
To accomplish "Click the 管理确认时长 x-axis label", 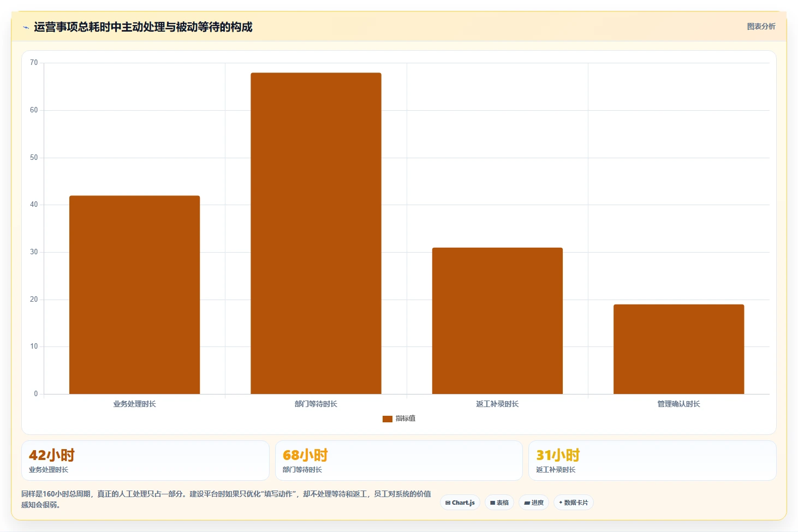I will tap(678, 404).
